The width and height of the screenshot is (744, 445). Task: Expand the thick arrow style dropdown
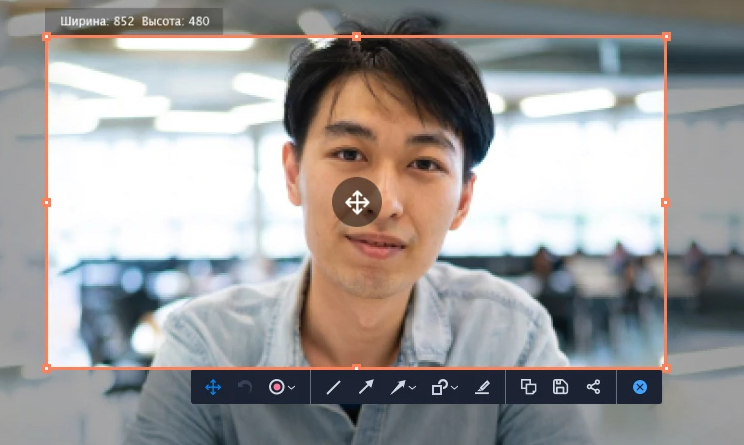click(412, 388)
